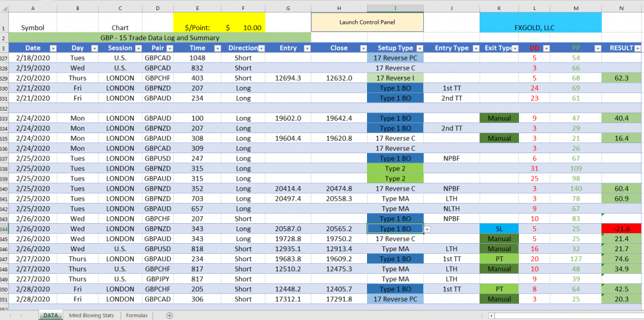Image resolution: width=644 pixels, height=320 pixels.
Task: Select the DATA sheet tab
Action: coord(51,316)
